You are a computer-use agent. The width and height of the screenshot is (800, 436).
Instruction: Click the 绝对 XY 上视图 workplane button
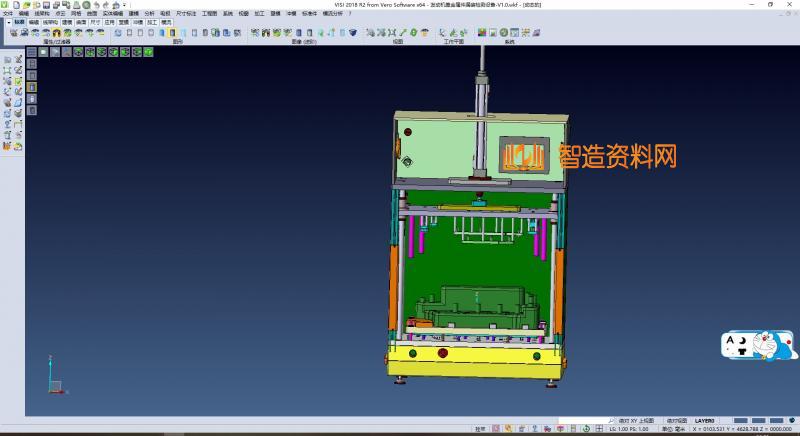638,421
